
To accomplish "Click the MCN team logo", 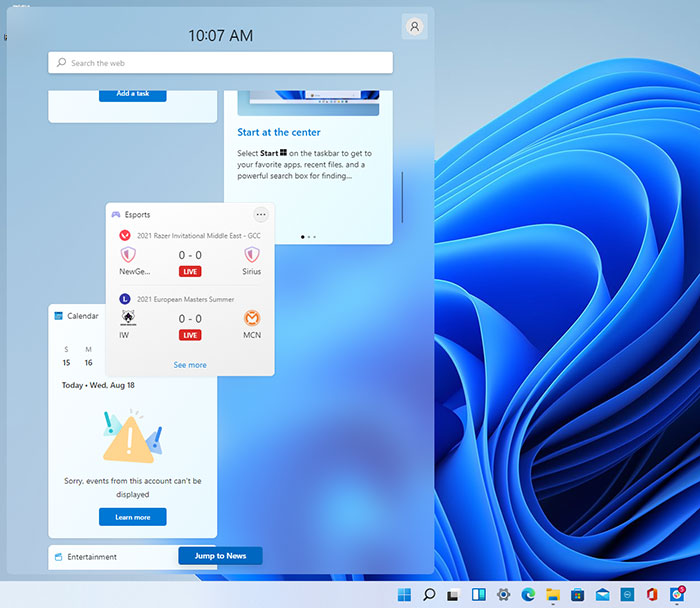I will tap(252, 318).
